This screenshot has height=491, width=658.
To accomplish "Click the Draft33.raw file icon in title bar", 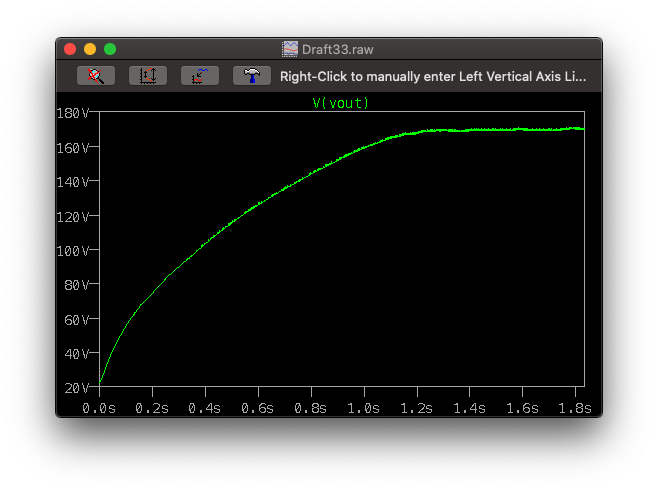I will click(x=290, y=49).
